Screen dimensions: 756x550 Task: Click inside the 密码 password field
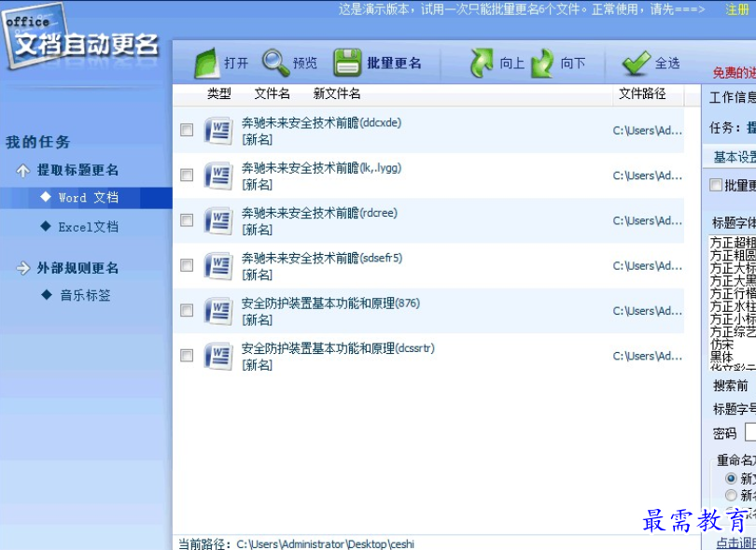[x=750, y=432]
